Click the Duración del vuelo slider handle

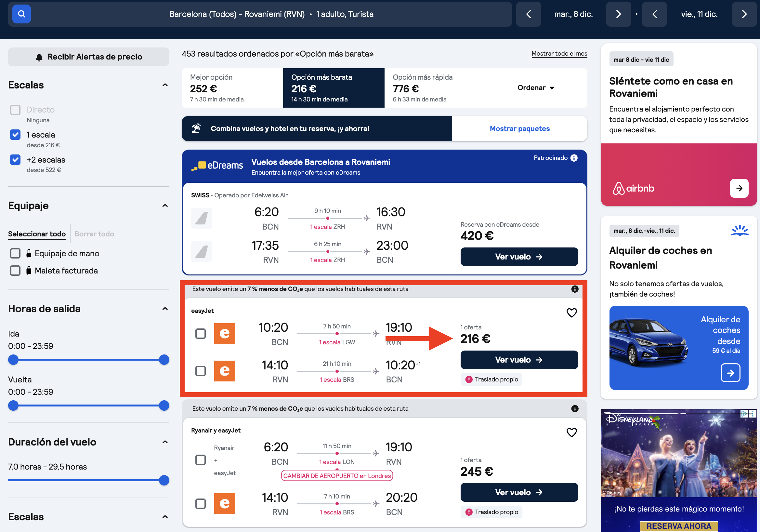(x=164, y=480)
